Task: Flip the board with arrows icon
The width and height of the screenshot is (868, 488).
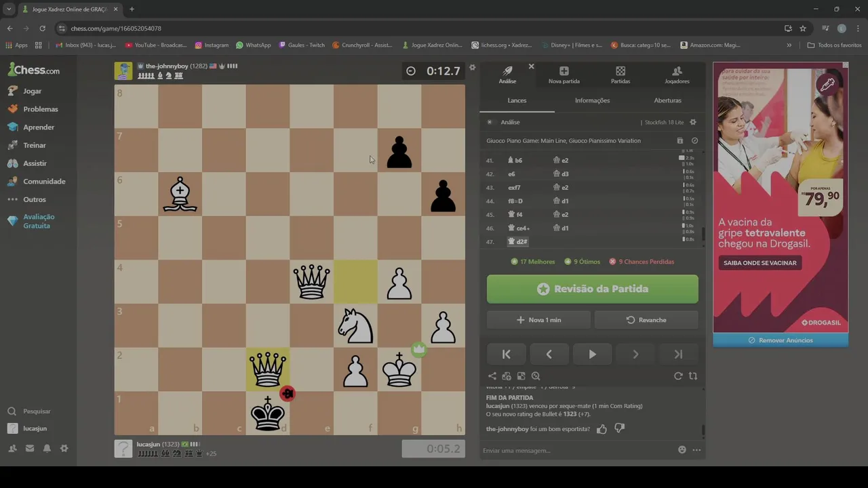Action: (x=693, y=376)
